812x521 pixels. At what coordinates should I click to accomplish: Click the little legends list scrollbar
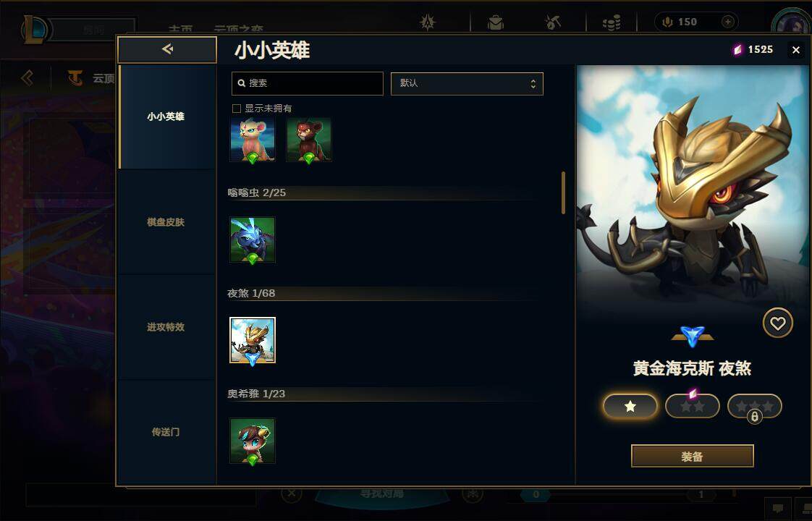[x=563, y=192]
